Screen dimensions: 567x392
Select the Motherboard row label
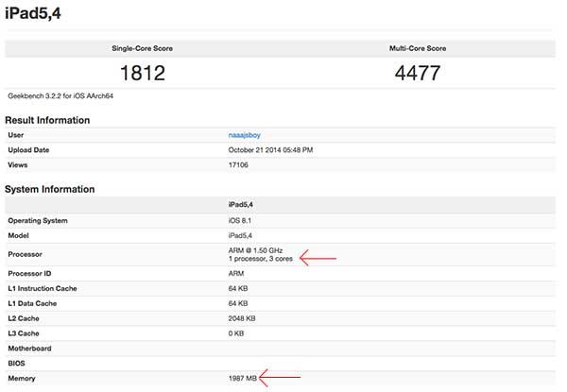(29, 349)
